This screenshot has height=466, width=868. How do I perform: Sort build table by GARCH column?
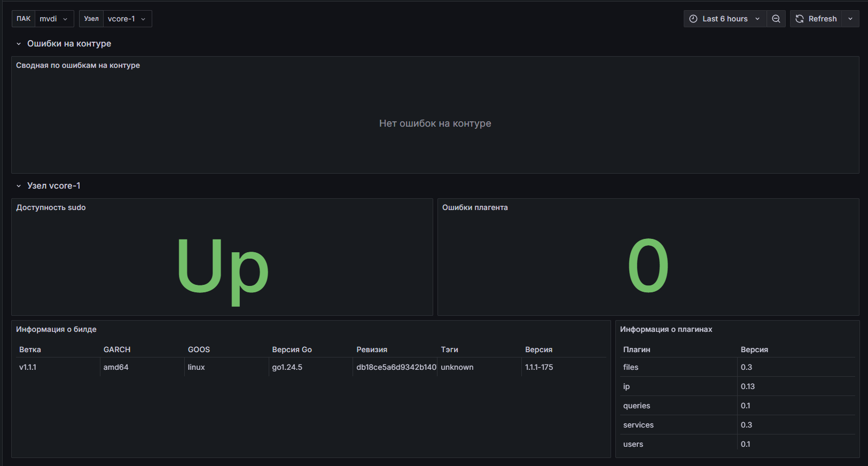(x=117, y=349)
